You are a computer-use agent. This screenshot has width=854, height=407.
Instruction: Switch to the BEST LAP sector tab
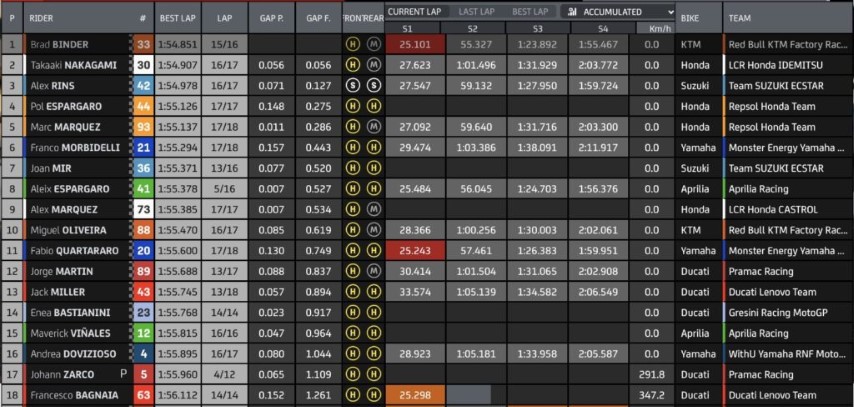[530, 11]
